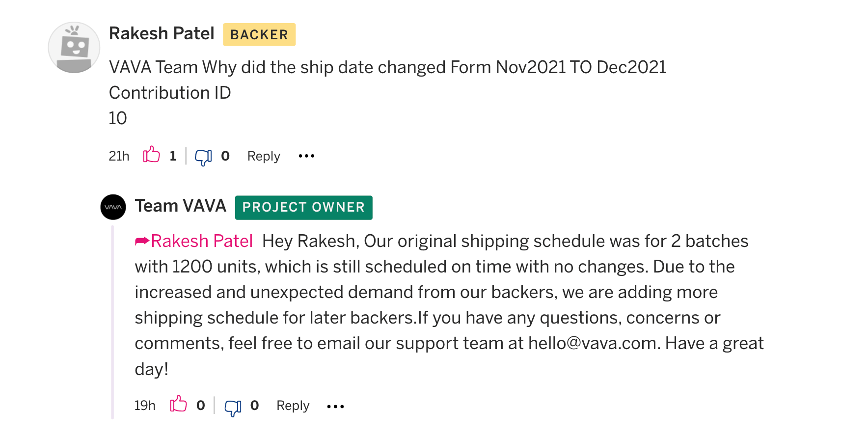Click the pink reply arrow icon
868x436 pixels.
click(142, 241)
